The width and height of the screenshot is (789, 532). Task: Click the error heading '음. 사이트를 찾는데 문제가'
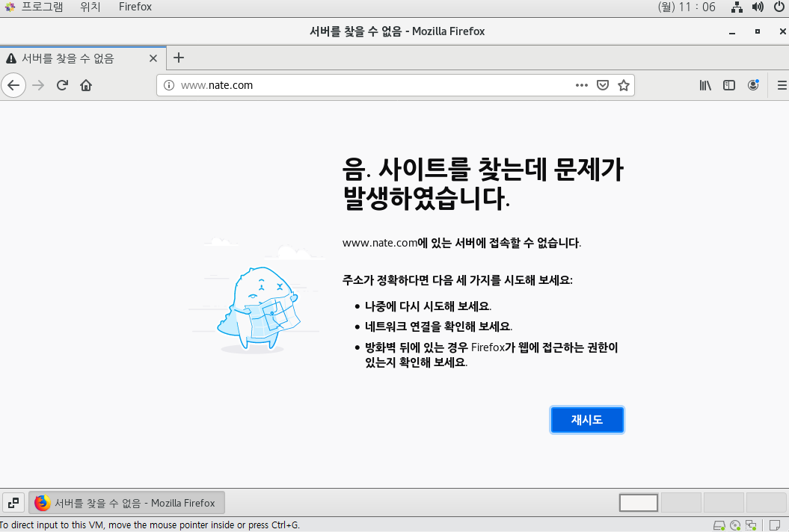point(483,169)
